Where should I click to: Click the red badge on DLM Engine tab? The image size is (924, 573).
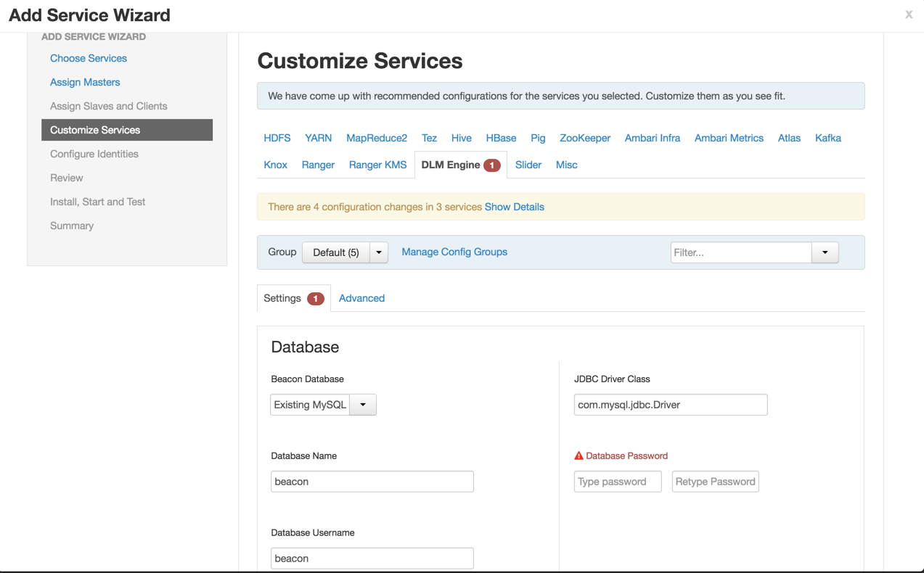(491, 165)
